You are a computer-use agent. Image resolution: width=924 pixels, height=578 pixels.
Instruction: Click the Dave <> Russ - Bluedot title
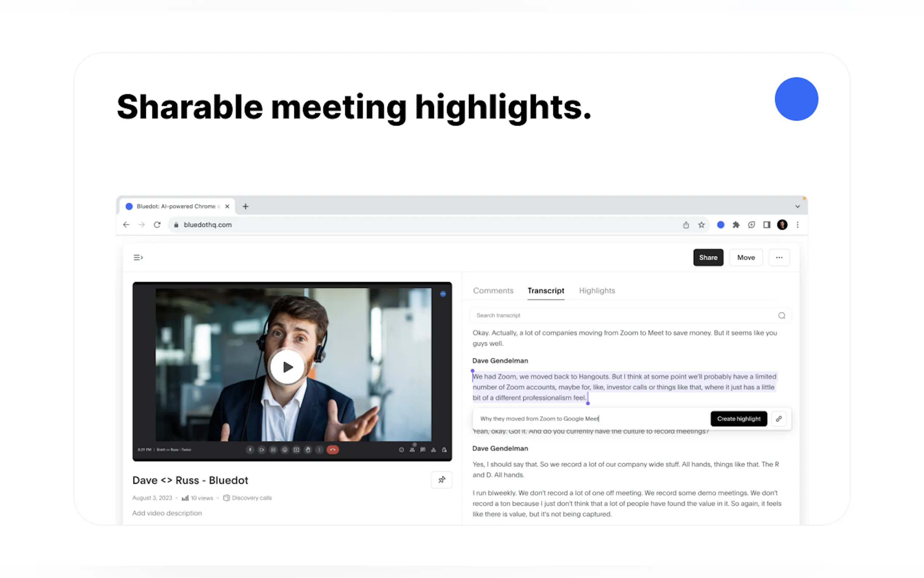point(190,480)
